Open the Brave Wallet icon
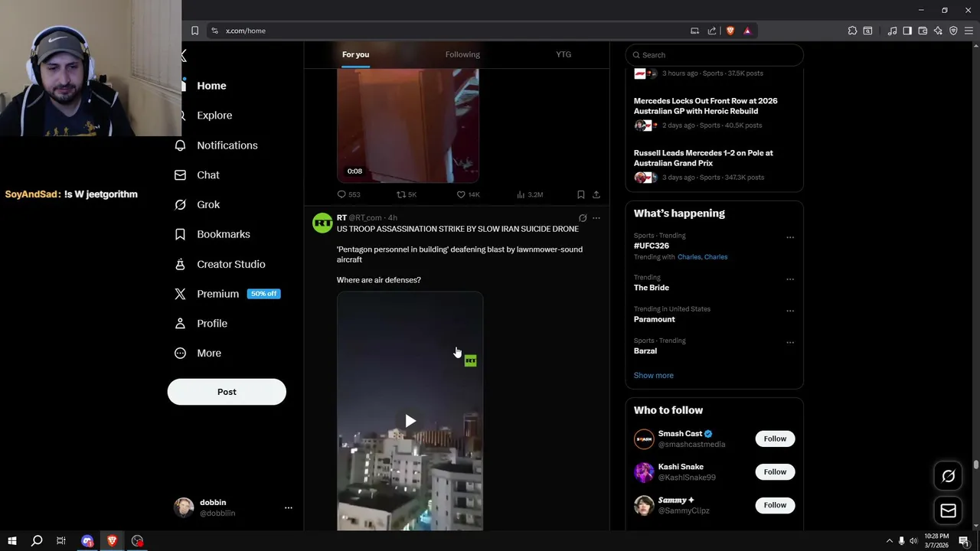The width and height of the screenshot is (980, 551). point(923,31)
